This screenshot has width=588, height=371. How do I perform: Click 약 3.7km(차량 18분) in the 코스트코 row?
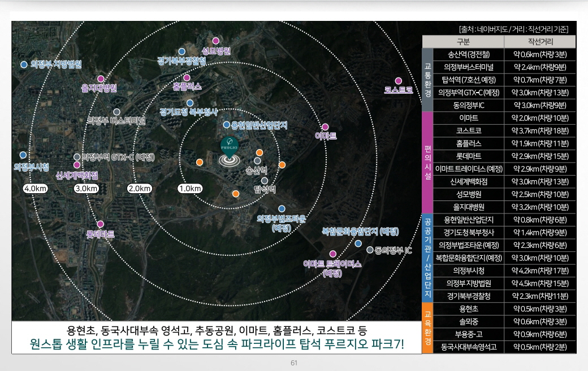click(x=540, y=130)
